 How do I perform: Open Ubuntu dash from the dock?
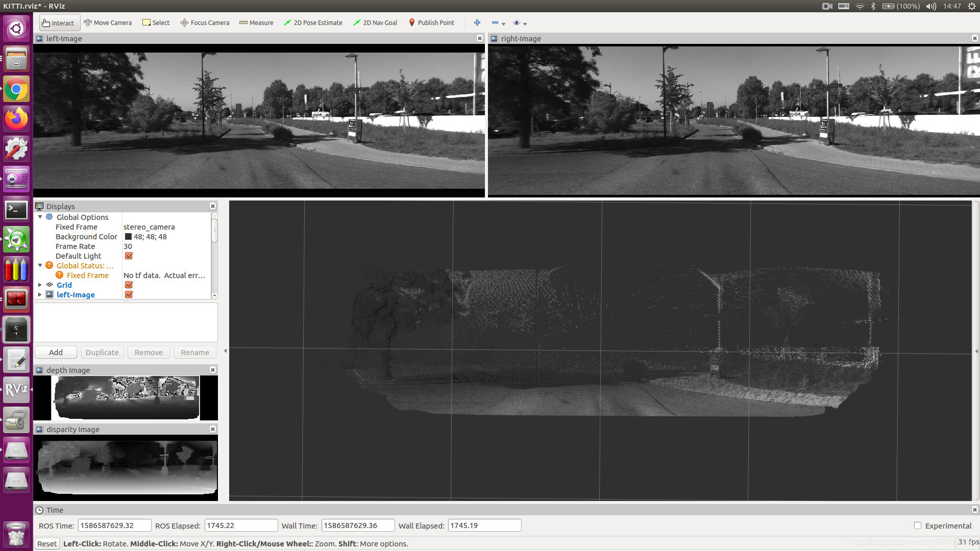pos(16,28)
